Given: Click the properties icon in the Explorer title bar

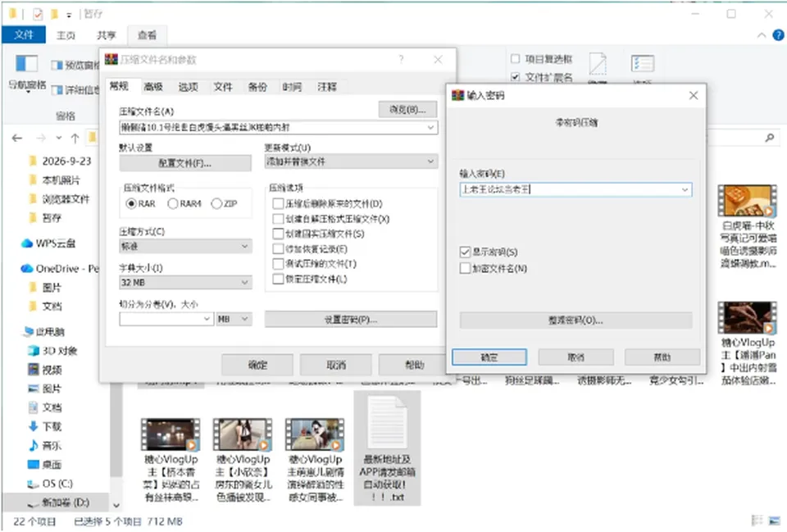Looking at the screenshot, I should pyautogui.click(x=38, y=14).
